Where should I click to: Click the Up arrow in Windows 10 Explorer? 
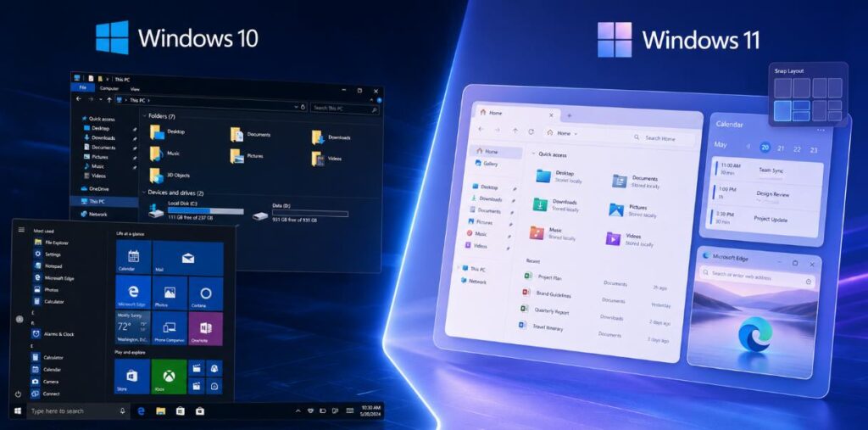(x=109, y=100)
